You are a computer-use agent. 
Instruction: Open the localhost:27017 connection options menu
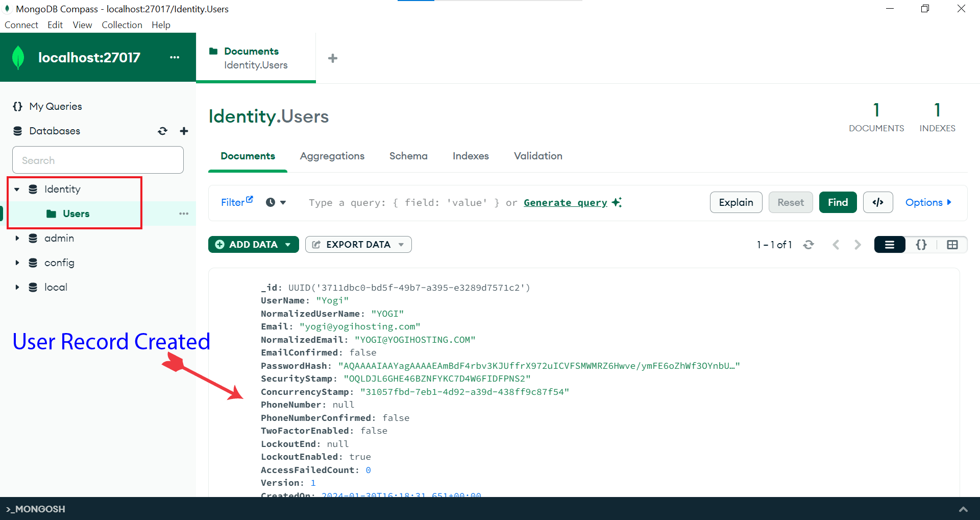point(175,57)
